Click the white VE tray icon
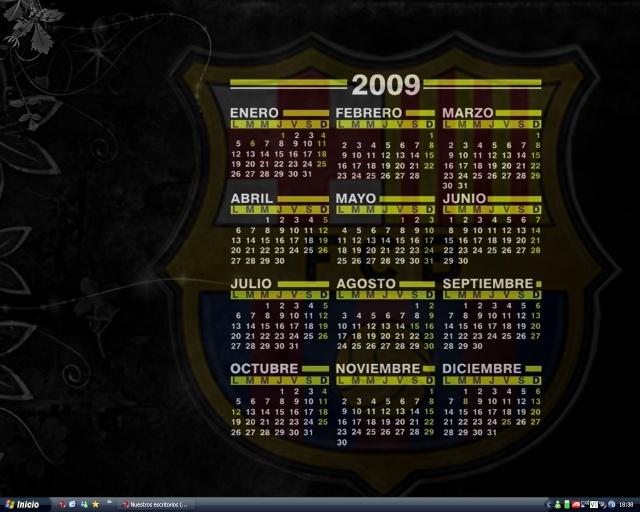Image resolution: width=640 pixels, height=512 pixels. point(594,505)
